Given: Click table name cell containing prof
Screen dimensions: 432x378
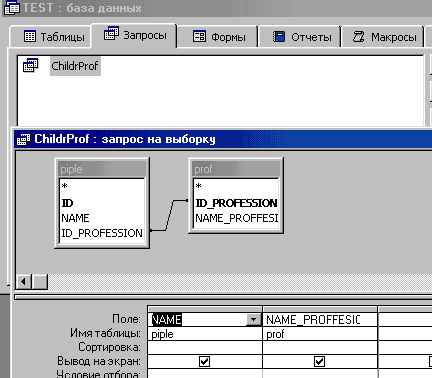Looking at the screenshot, I should click(x=320, y=334).
